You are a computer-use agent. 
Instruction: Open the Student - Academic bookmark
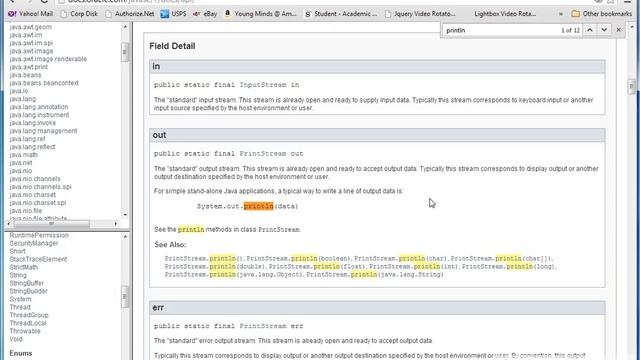(341, 13)
